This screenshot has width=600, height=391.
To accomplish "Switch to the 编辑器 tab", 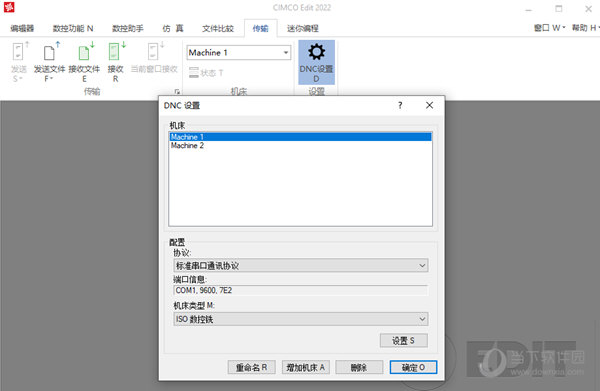I will [22, 28].
